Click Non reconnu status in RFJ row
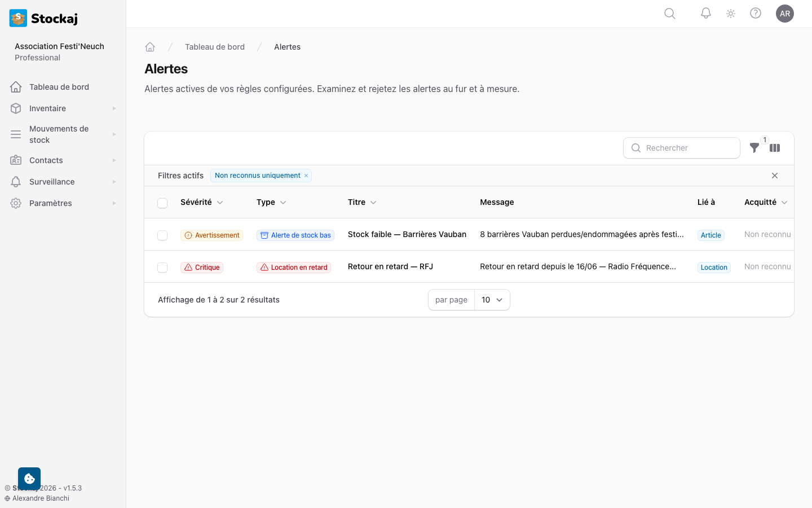The image size is (812, 508). (x=767, y=266)
